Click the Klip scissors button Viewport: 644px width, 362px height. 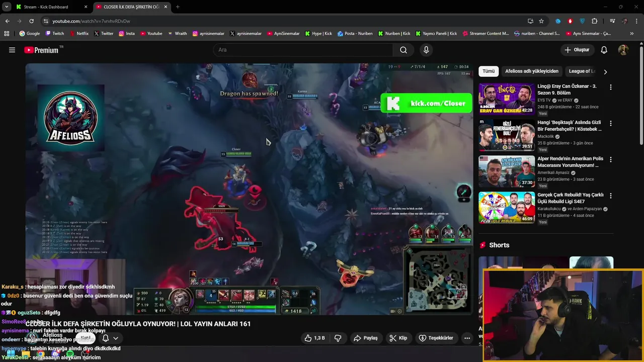(x=398, y=338)
